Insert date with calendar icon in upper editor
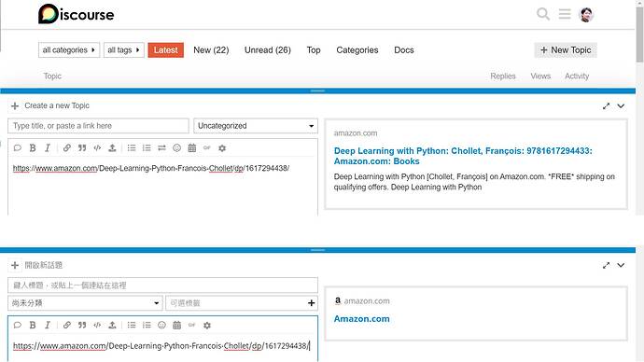 192,147
